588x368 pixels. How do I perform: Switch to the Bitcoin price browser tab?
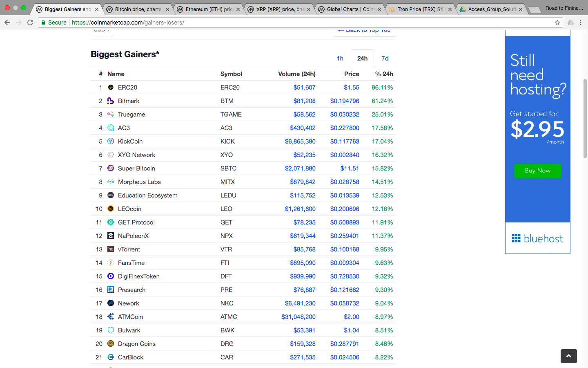tap(138, 9)
